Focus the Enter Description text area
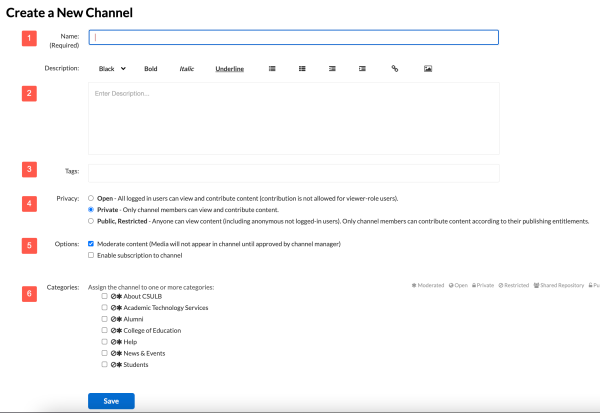600x413 pixels. click(293, 119)
